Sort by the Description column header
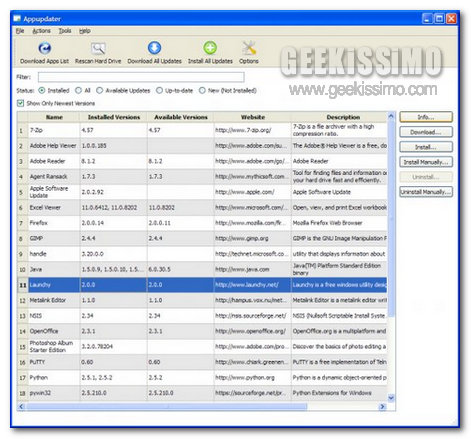This screenshot has height=439, width=471. (339, 117)
